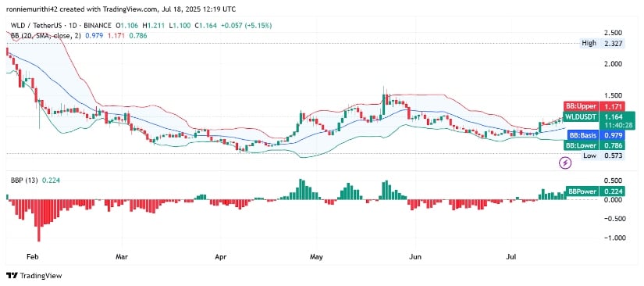Click the BB:Basis 0.979 price label
644x286 pixels.
[596, 135]
